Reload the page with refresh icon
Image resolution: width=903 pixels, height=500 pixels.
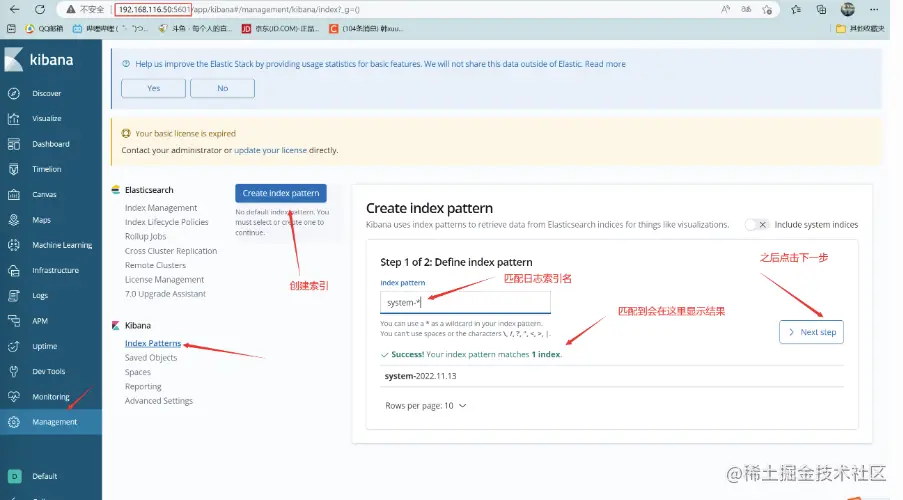pyautogui.click(x=40, y=9)
